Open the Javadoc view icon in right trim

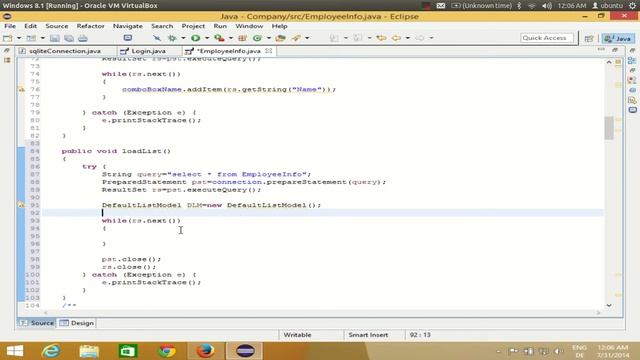pyautogui.click(x=632, y=90)
